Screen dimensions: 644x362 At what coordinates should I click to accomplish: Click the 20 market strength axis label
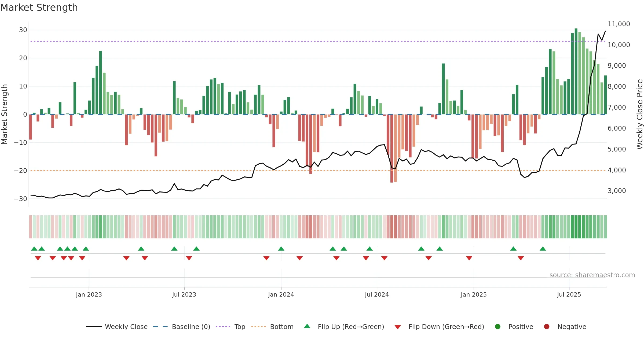point(23,58)
